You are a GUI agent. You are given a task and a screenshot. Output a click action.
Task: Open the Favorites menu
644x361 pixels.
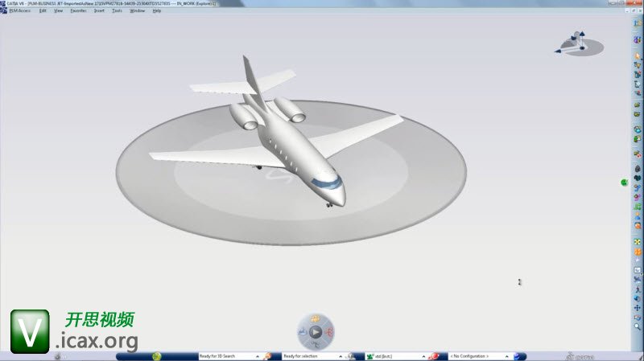pyautogui.click(x=78, y=10)
